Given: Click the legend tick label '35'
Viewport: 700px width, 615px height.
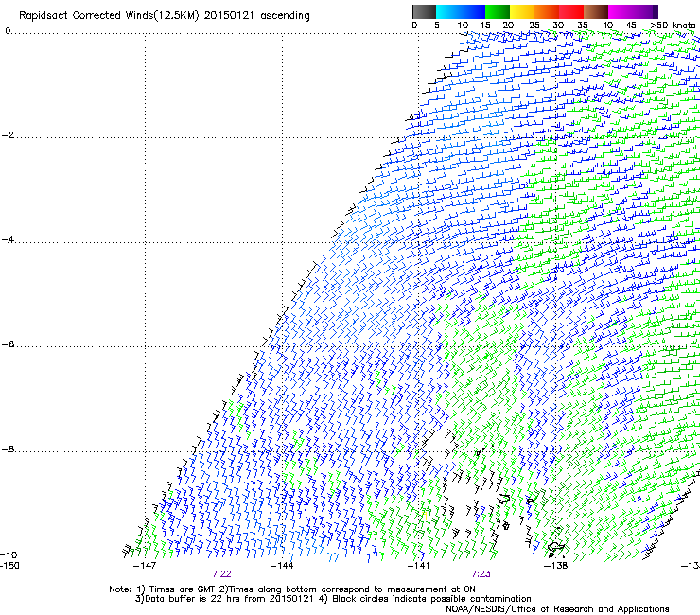Looking at the screenshot, I should [x=583, y=26].
